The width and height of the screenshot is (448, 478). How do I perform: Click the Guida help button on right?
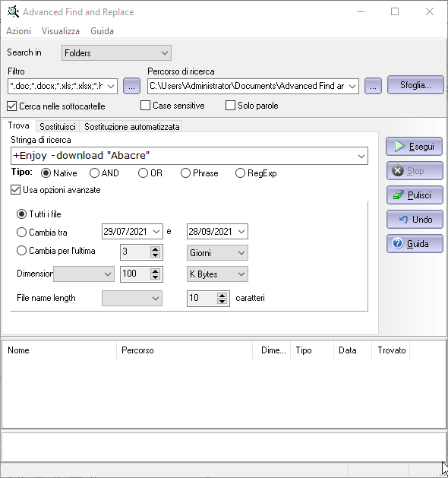click(x=415, y=244)
